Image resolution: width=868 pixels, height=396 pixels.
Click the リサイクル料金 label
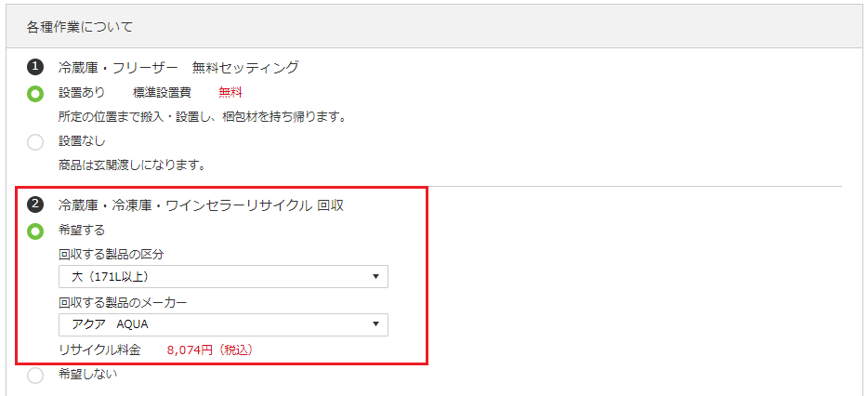click(99, 350)
